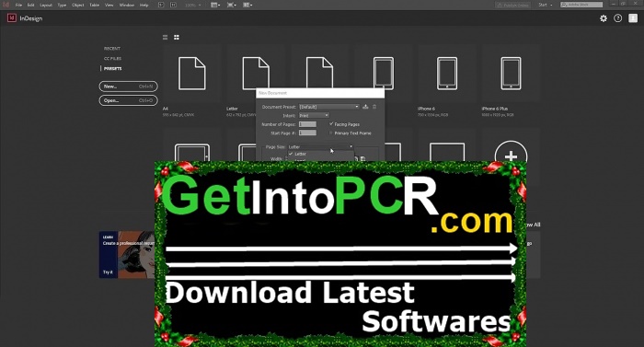Open the Document Preset dropdown

click(329, 107)
